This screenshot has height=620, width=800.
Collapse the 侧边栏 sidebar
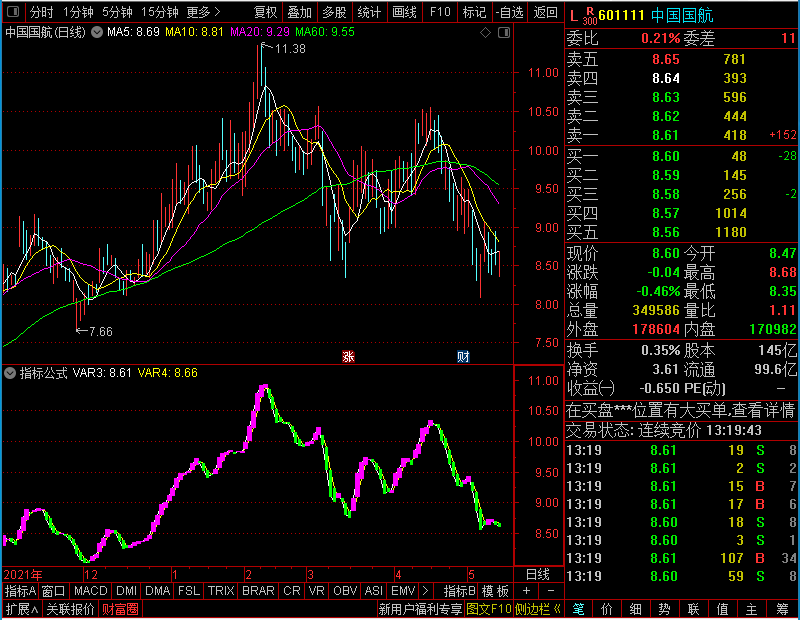coord(537,609)
